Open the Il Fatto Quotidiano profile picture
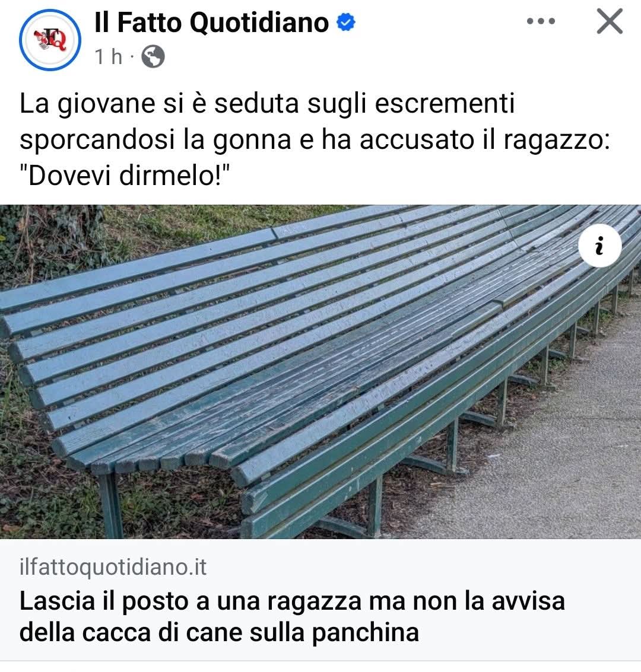 (x=50, y=40)
